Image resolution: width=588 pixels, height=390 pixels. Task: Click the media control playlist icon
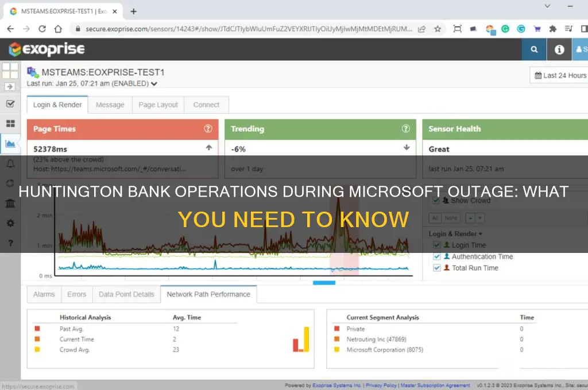pyautogui.click(x=568, y=29)
